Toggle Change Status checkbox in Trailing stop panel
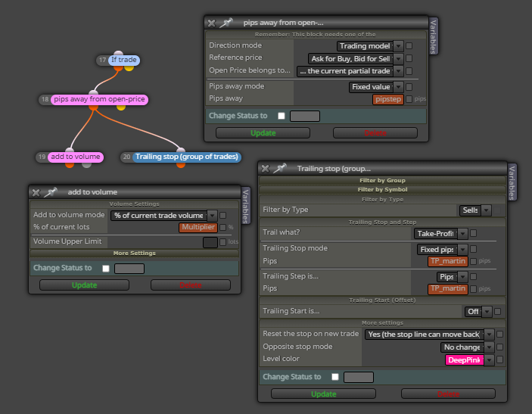The image size is (532, 414). 335,377
